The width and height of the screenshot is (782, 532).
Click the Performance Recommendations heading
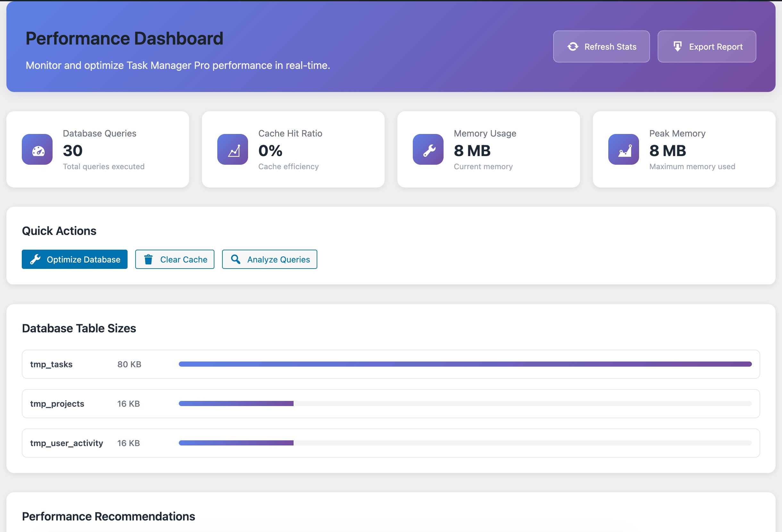[108, 517]
